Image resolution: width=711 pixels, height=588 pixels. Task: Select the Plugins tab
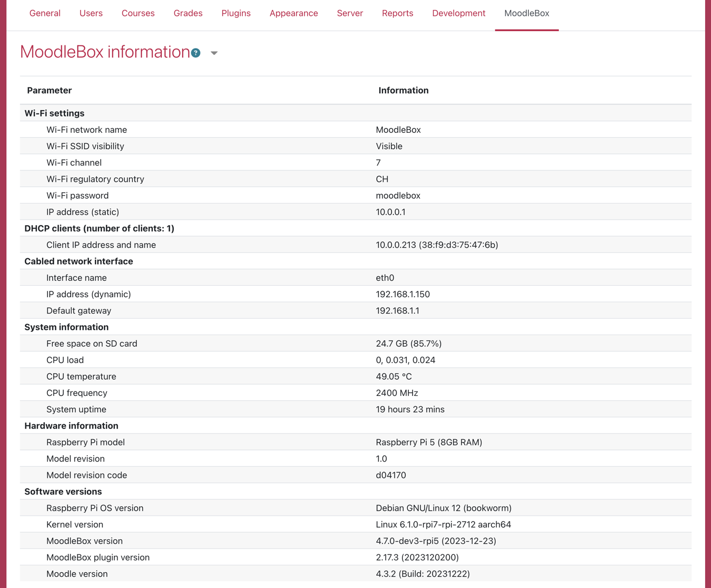point(236,13)
